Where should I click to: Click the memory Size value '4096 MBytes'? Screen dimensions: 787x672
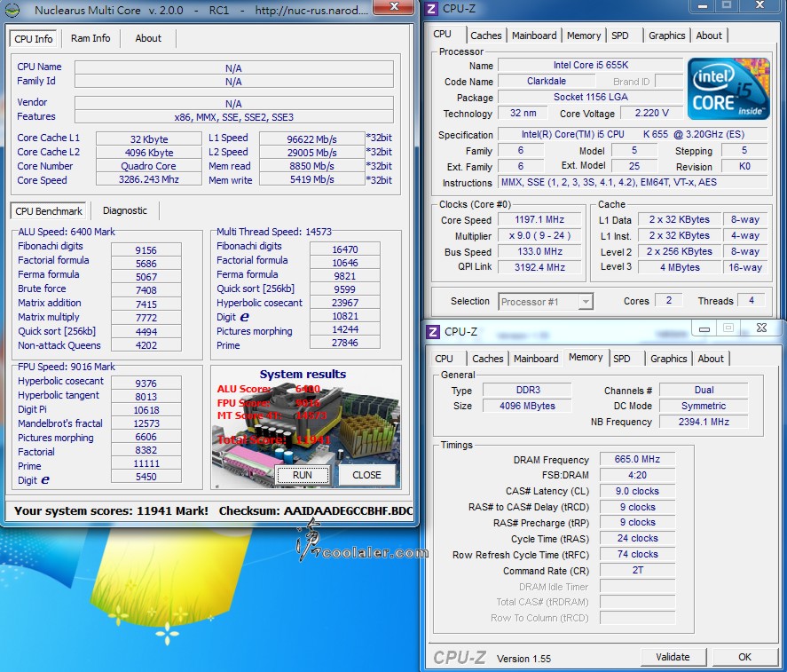pyautogui.click(x=528, y=406)
